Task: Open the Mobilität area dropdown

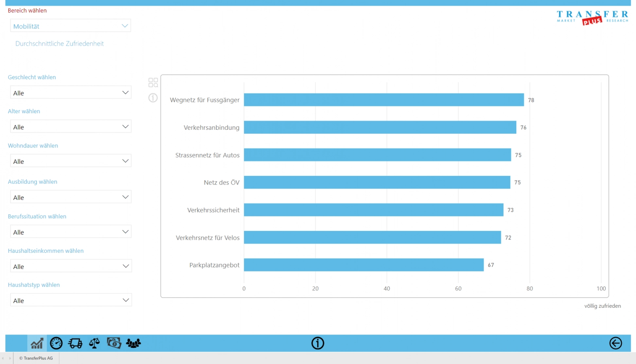Action: [x=70, y=26]
